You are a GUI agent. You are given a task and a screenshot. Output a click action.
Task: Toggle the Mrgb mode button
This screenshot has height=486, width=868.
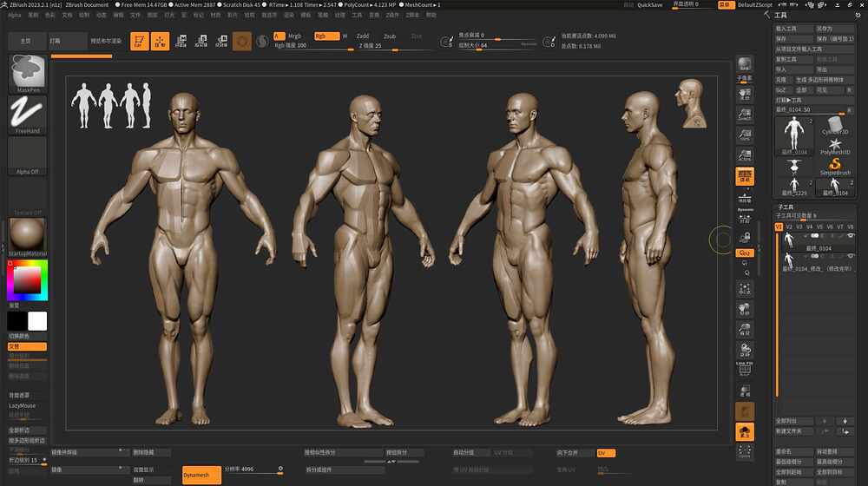294,36
